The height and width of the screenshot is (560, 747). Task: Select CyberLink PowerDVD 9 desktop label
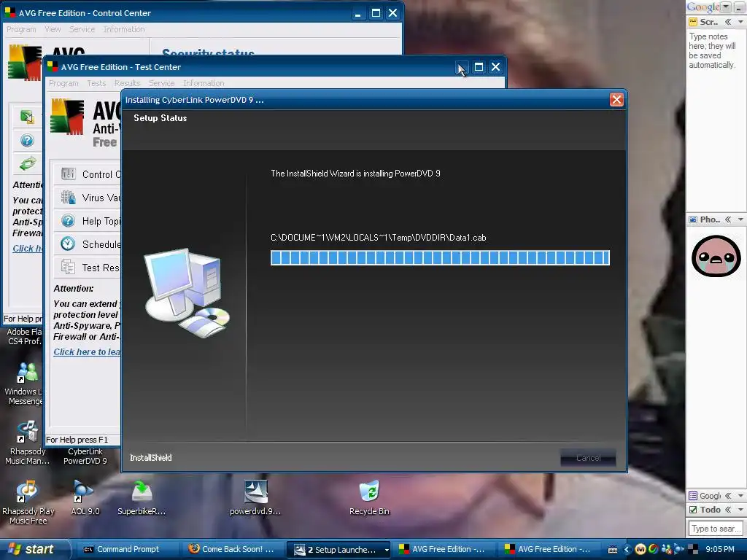coord(85,456)
